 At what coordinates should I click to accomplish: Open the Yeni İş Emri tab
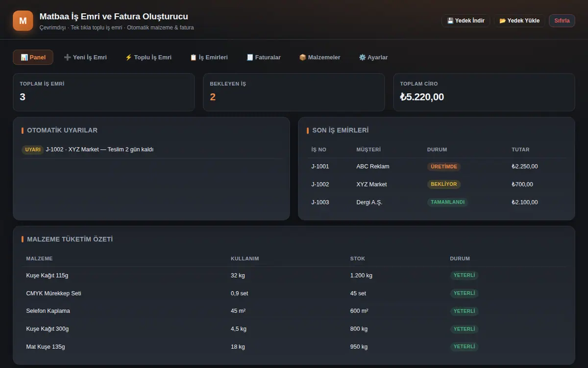tap(85, 57)
